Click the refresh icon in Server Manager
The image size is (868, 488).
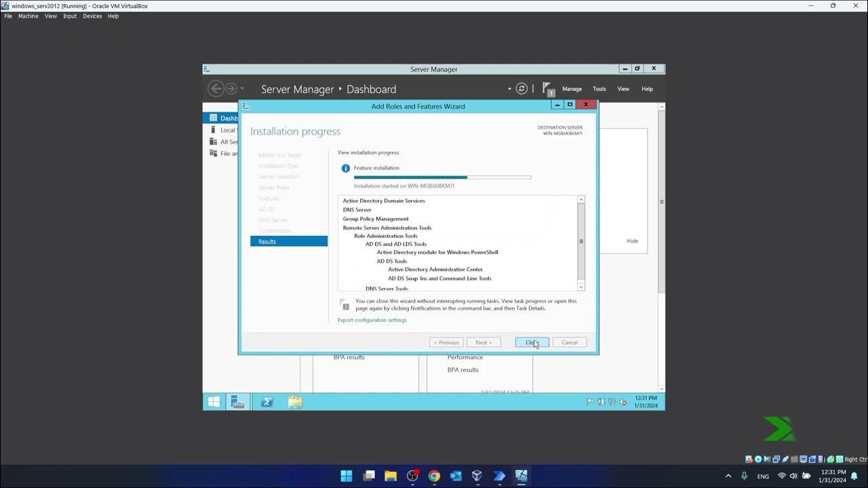pyautogui.click(x=521, y=88)
